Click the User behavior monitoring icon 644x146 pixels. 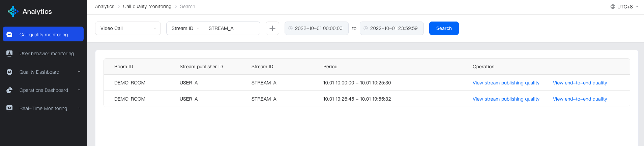[x=9, y=53]
